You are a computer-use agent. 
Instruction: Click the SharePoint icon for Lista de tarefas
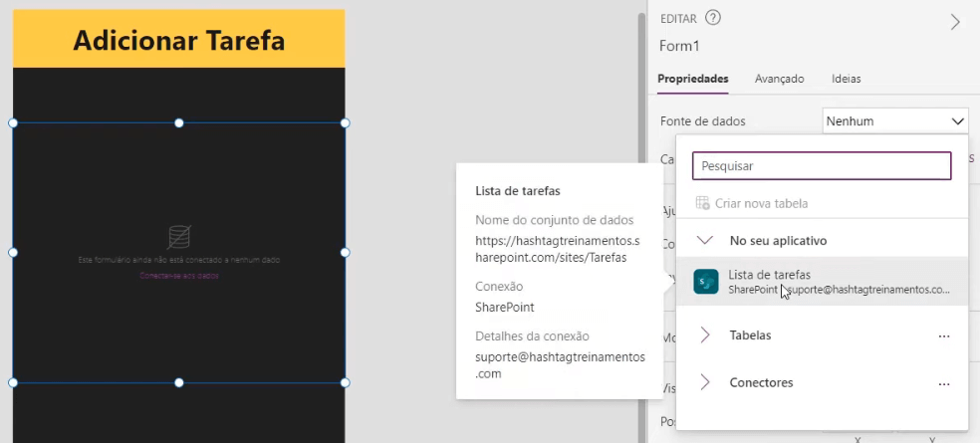pos(706,282)
